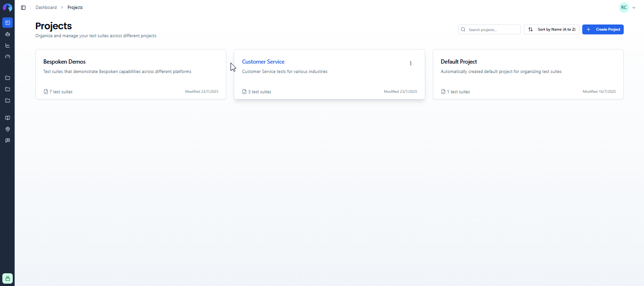Click the 'Organize and manage your test suites' subtitle

(96, 36)
